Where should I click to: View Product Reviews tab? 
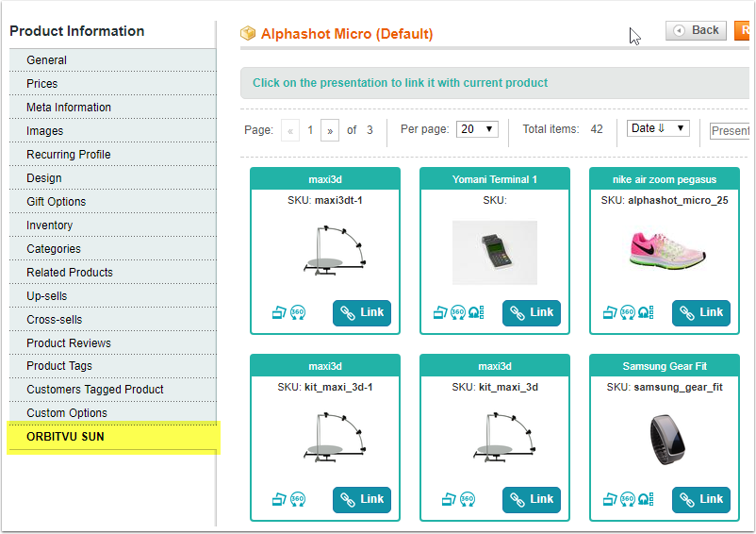click(x=113, y=343)
